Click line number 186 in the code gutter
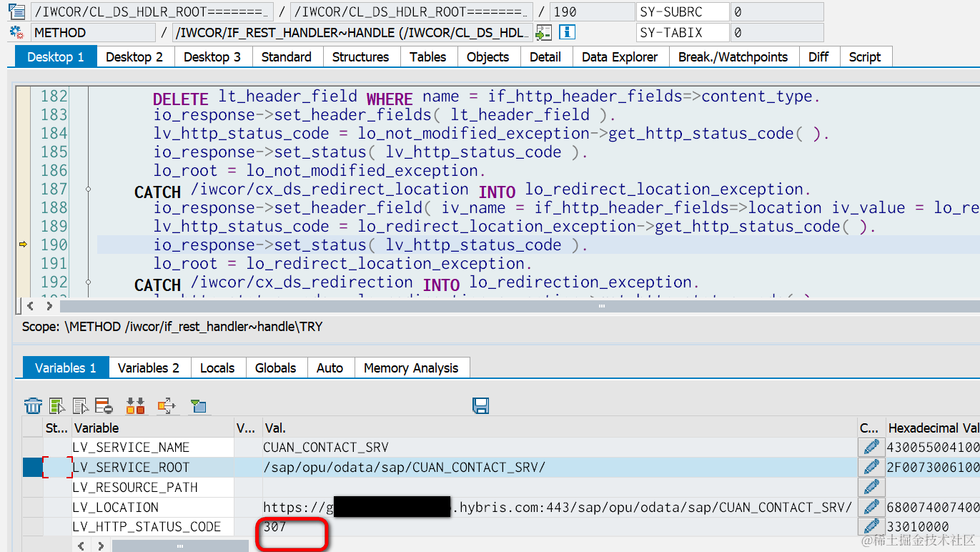This screenshot has height=552, width=980. [x=54, y=170]
